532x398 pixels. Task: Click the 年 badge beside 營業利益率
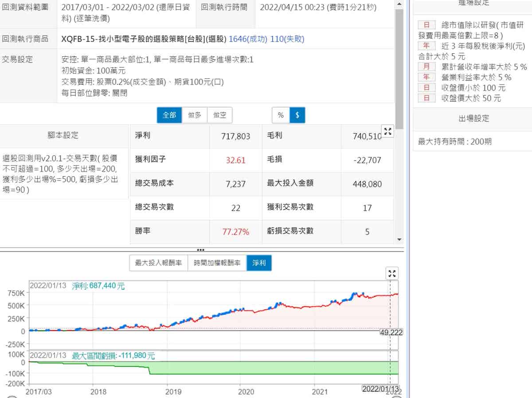[426, 77]
